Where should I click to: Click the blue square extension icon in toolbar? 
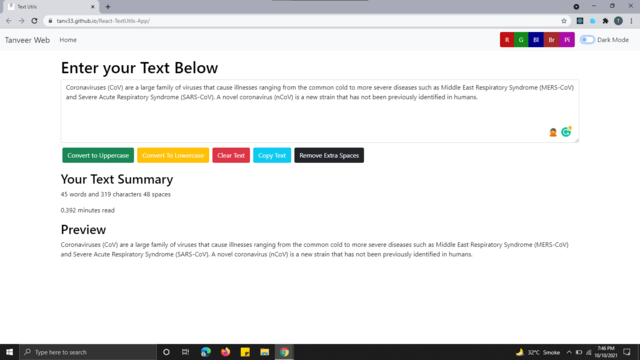coord(580,21)
